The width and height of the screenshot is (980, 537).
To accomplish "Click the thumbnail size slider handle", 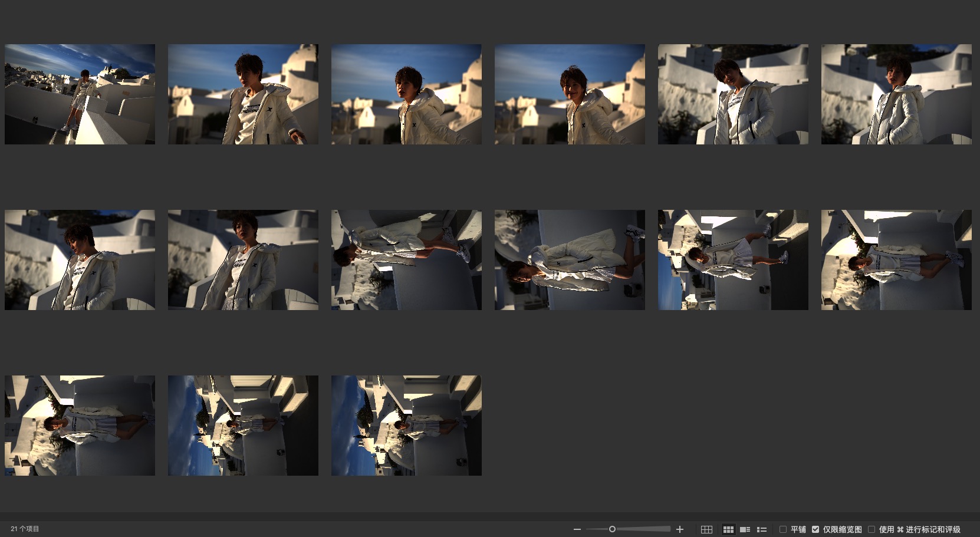I will [x=612, y=529].
